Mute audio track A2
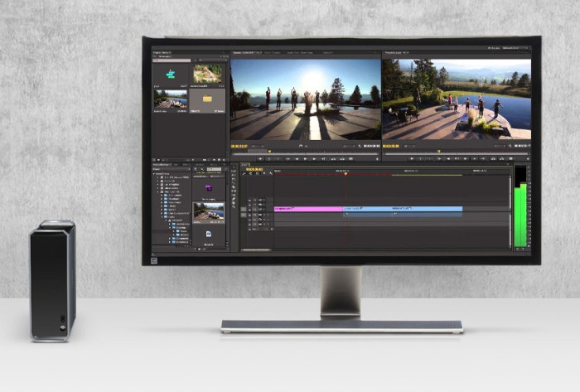Viewport: 580px width, 392px height. (x=264, y=220)
